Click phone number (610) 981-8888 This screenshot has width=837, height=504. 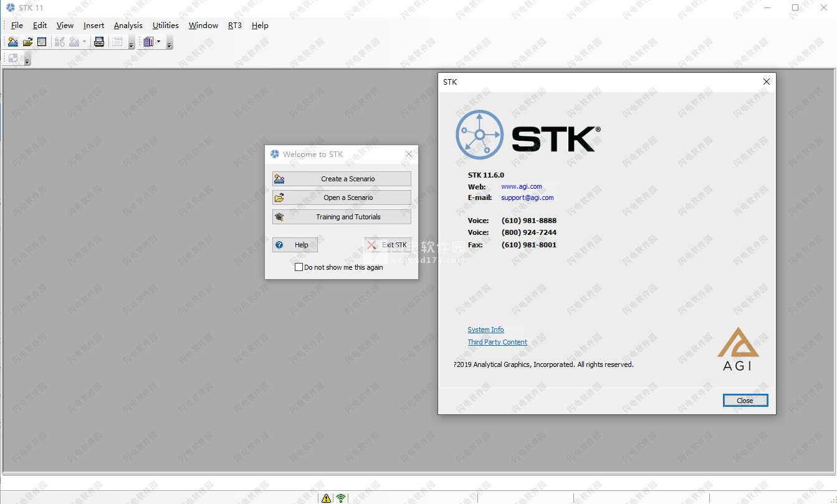(x=529, y=221)
